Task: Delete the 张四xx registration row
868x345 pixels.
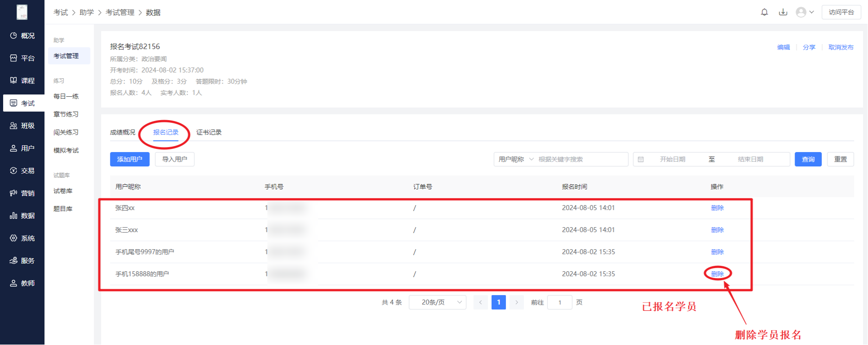Action: click(717, 208)
